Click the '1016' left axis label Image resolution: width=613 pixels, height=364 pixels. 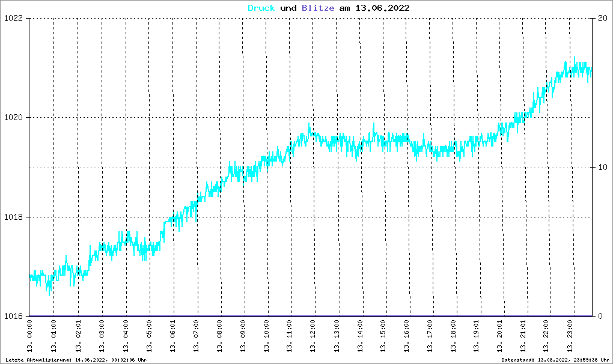(x=13, y=317)
